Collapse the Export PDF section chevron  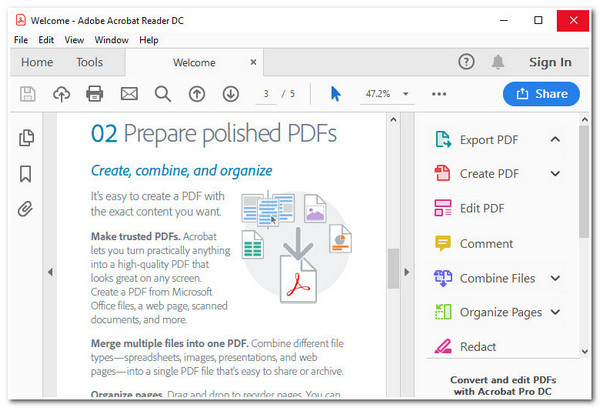tap(555, 139)
